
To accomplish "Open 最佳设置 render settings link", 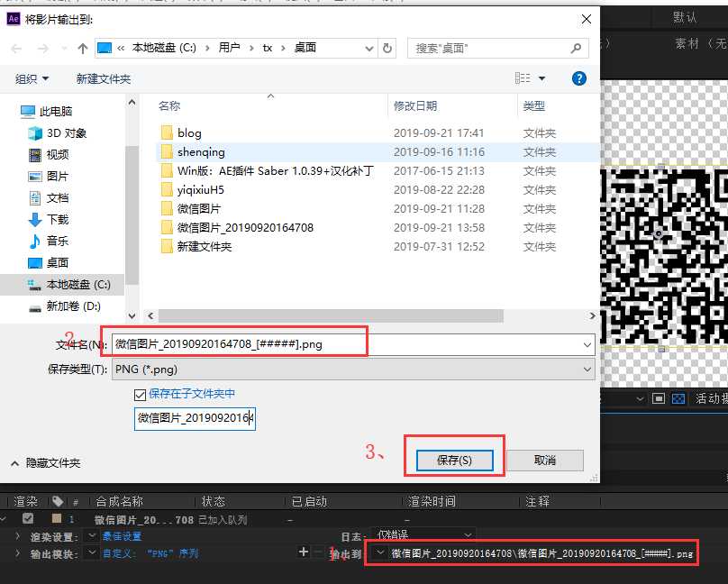I will [x=122, y=536].
